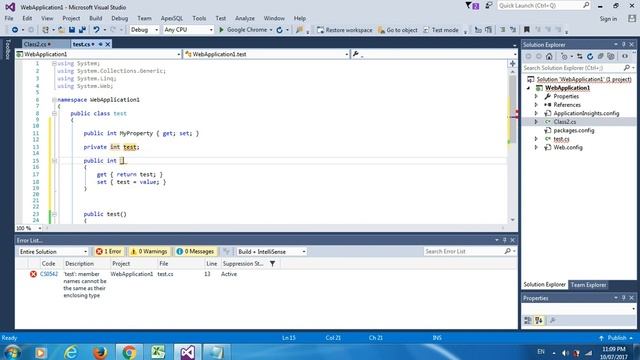Screen dimensions: 640x360
Task: Open the Build + IntelliSense dropdown
Action: pos(271,251)
